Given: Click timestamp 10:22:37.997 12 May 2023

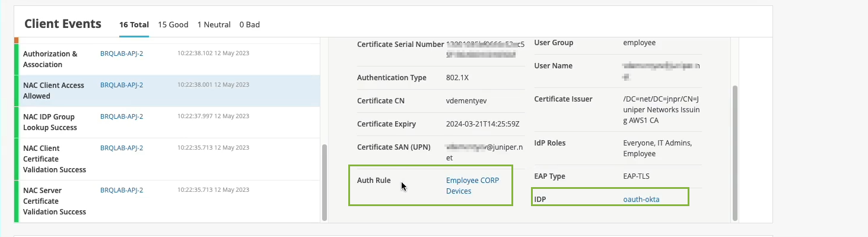Looking at the screenshot, I should coord(213,116).
